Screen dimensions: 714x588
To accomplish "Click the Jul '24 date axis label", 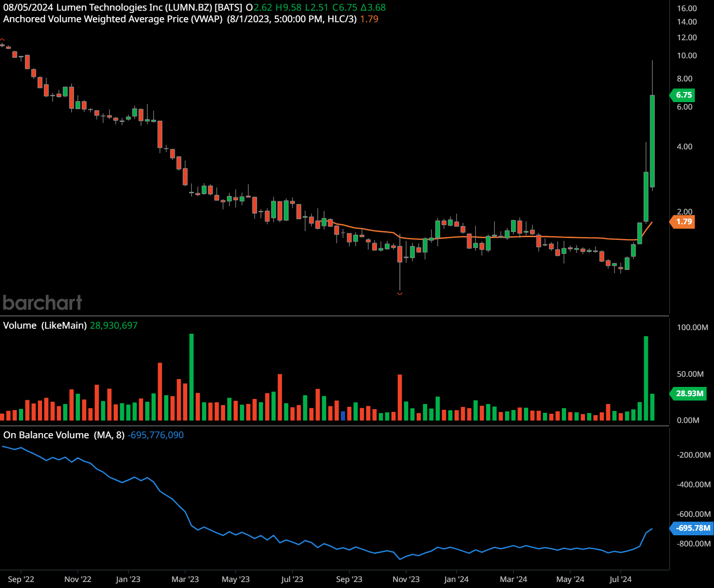I will 621,579.
